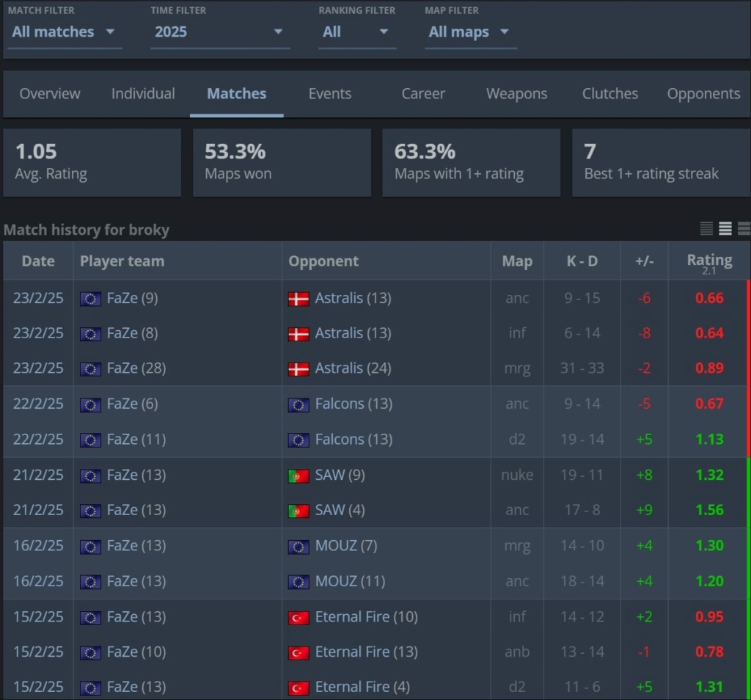Open the Individual tab
The width and height of the screenshot is (751, 700).
[x=143, y=93]
